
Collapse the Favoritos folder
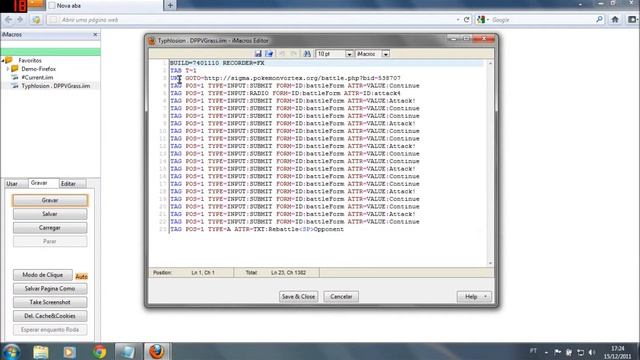3,60
